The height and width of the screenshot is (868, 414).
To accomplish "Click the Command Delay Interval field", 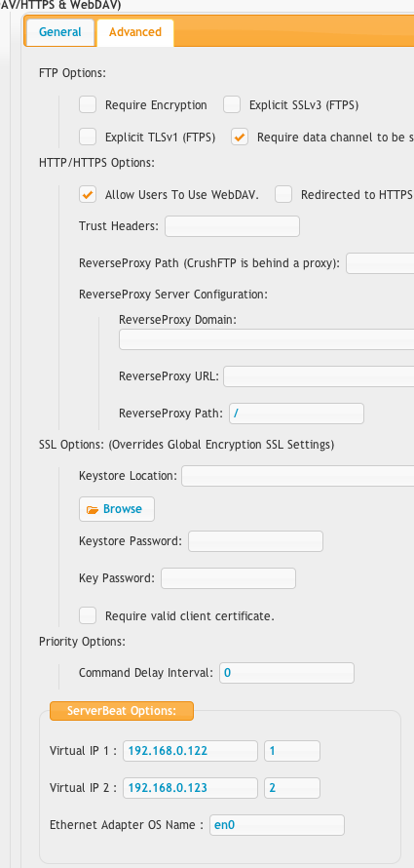I will [x=286, y=673].
